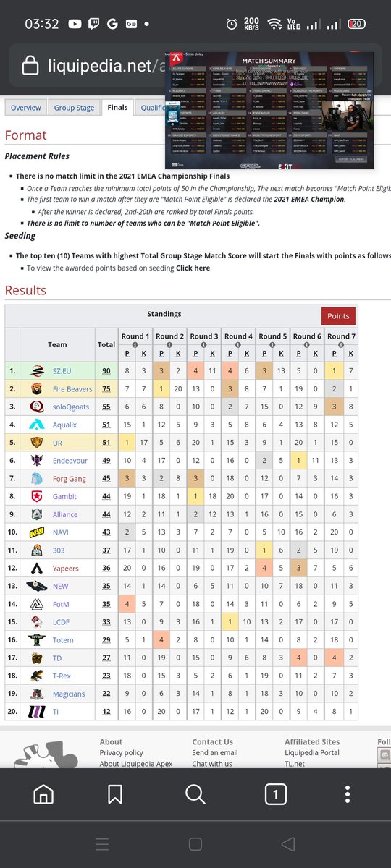Click the 'Chat with us' link

(212, 763)
